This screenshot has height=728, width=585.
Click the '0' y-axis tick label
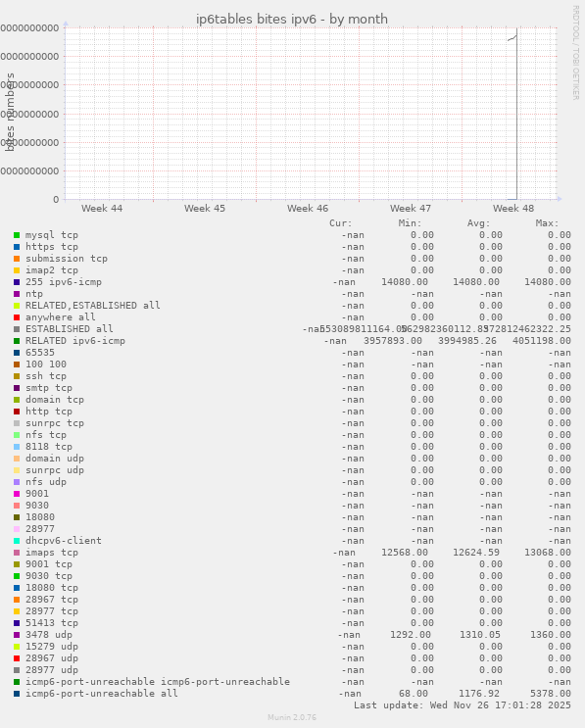[x=56, y=200]
